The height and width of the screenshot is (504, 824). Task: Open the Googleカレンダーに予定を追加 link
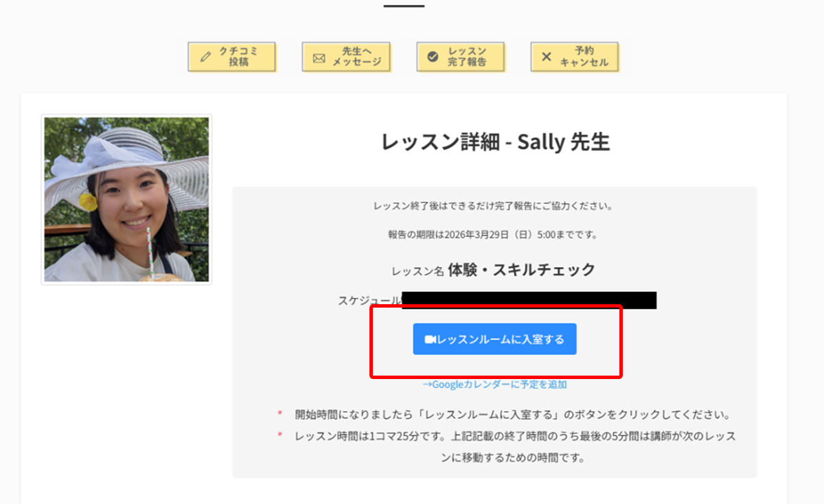coord(494,385)
